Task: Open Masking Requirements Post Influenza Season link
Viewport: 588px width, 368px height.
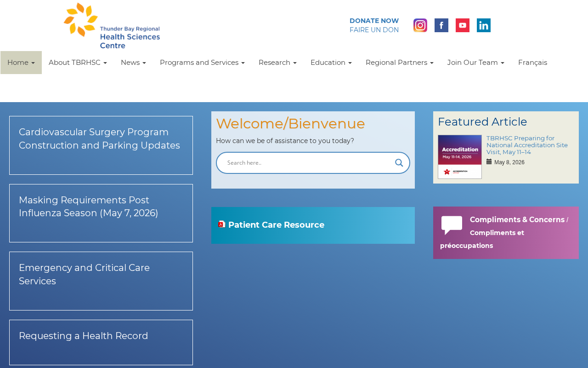Action: coord(89,207)
